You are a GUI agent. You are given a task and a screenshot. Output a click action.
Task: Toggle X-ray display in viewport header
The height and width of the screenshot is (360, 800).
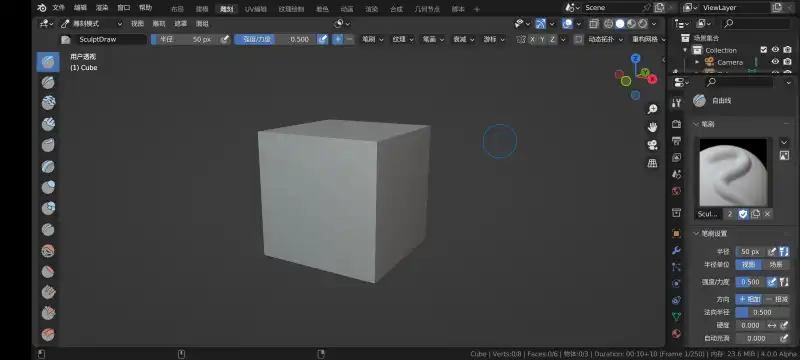tap(593, 23)
